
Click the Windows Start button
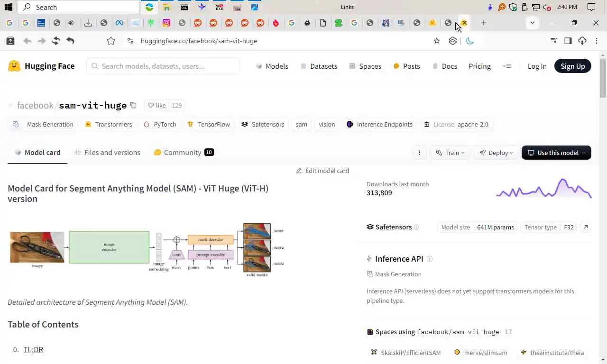8,7
